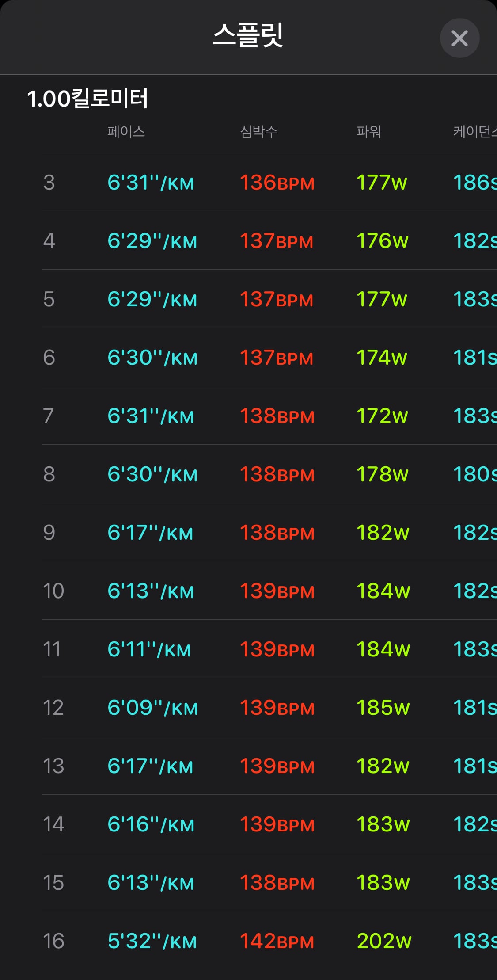Image resolution: width=497 pixels, height=980 pixels.
Task: Tap split 10 pace 6'13''/KM
Action: tap(151, 591)
